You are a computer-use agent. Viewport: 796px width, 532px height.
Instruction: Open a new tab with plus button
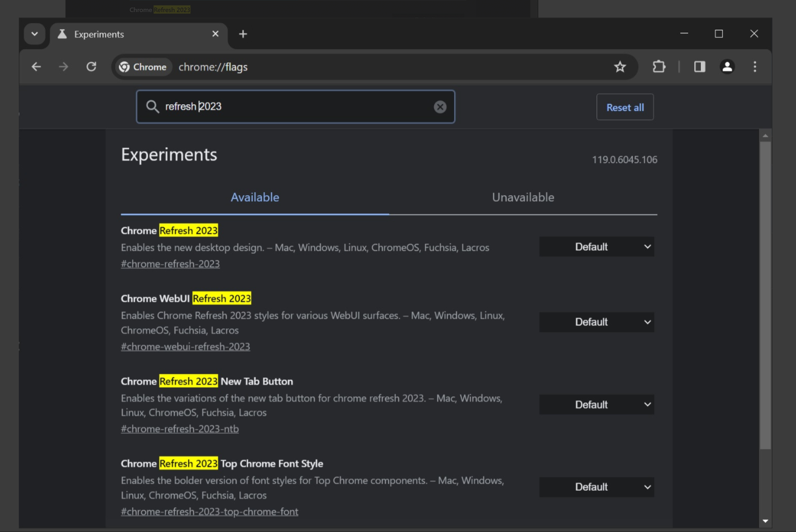(243, 34)
